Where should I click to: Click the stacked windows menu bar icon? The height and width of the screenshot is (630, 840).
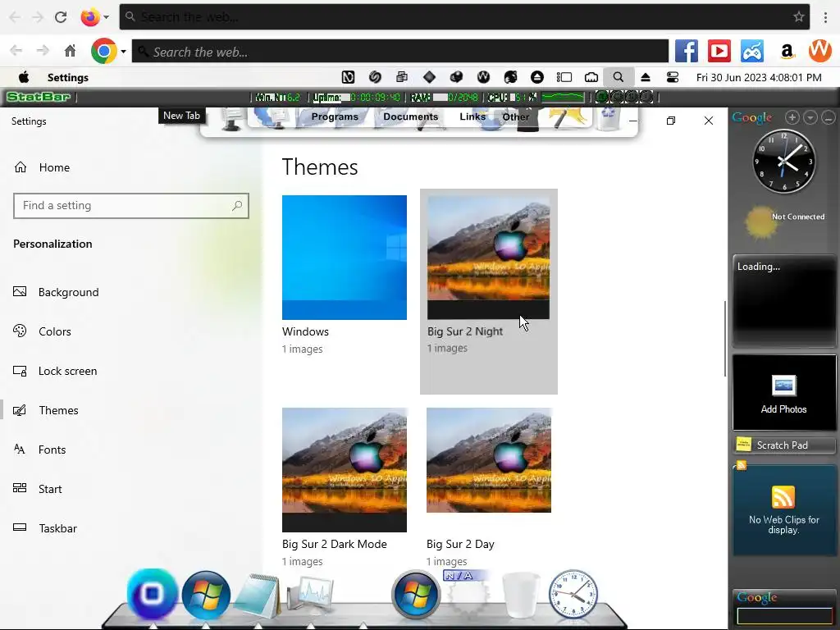[x=402, y=77]
